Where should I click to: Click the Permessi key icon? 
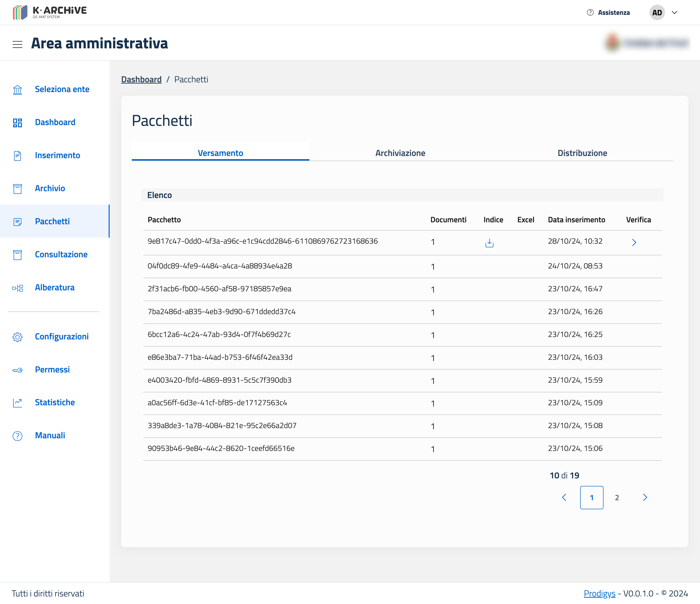[x=17, y=370]
